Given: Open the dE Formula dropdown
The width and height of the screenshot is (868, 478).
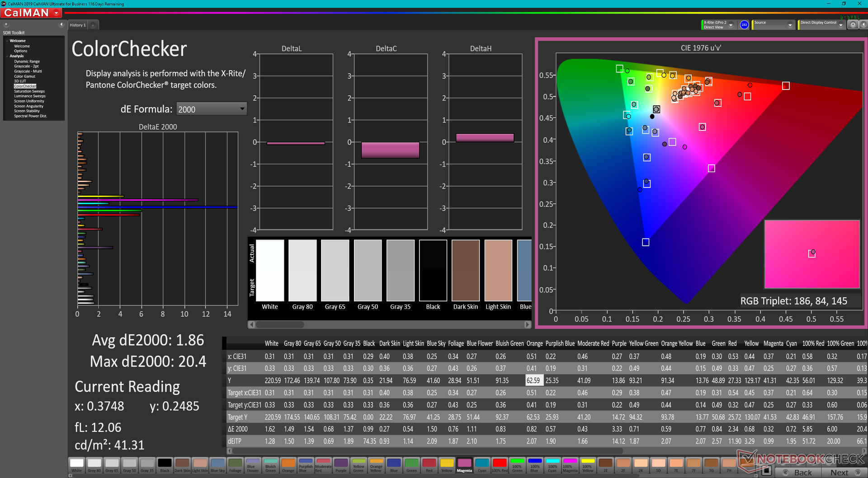Looking at the screenshot, I should click(211, 109).
